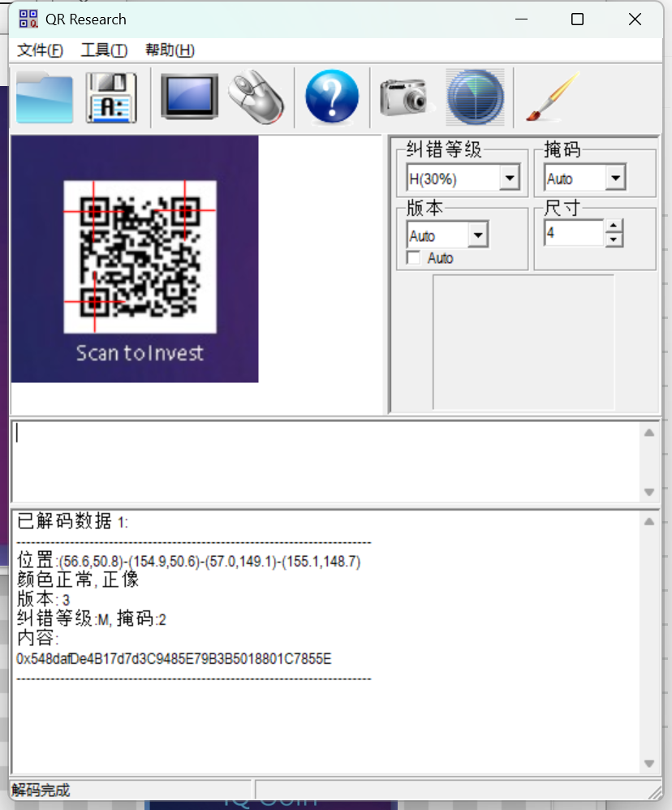Click the radar scan icon
Viewport: 672px width, 810px height.
point(476,97)
